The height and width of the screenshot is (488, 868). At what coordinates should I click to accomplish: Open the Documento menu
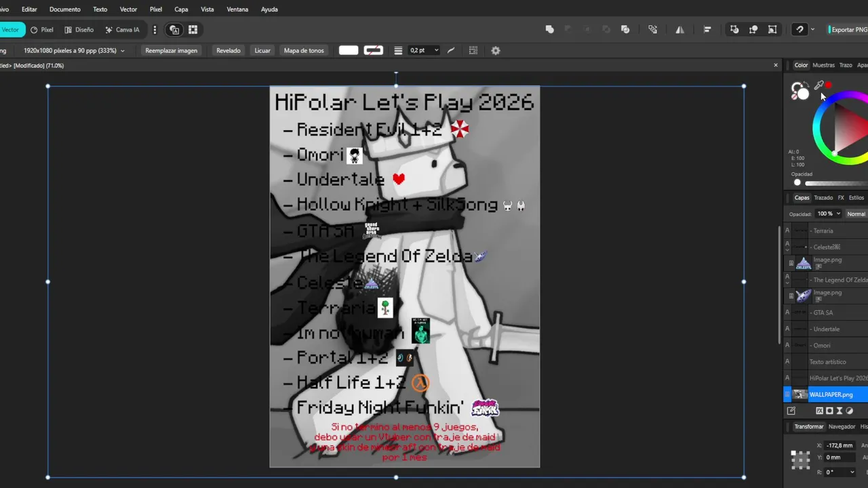[x=65, y=9]
